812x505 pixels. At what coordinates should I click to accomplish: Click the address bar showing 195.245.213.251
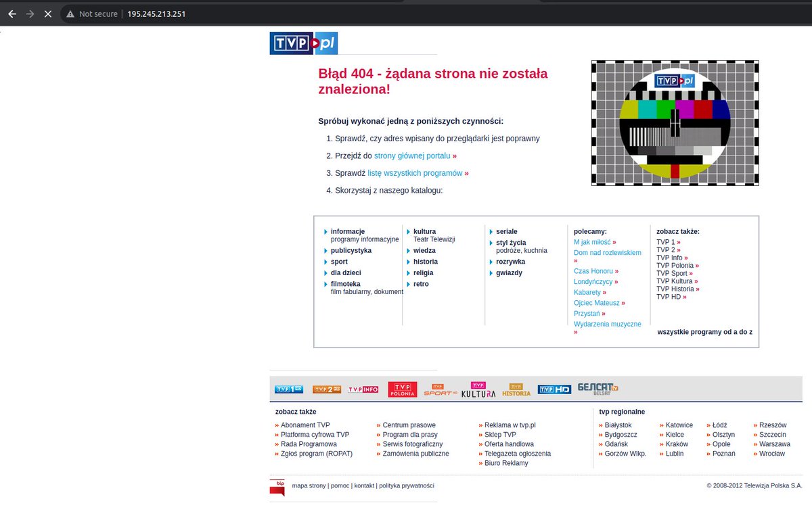(157, 14)
